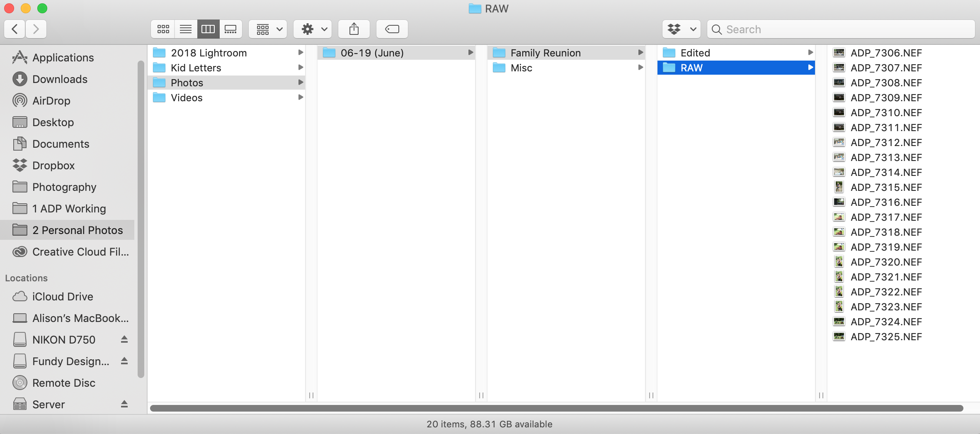Select the Family Reunion folder
This screenshot has height=434, width=980.
pyautogui.click(x=566, y=53)
